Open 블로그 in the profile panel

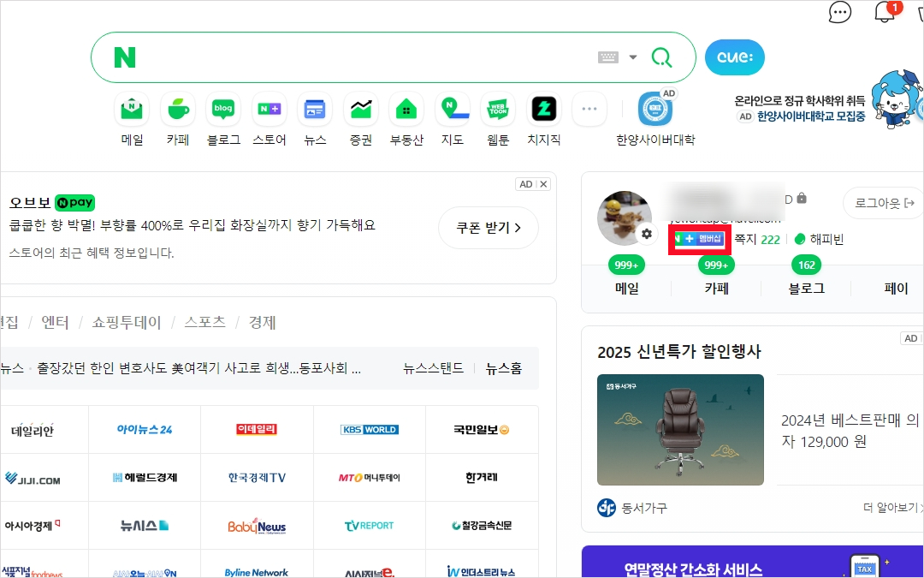(x=806, y=288)
